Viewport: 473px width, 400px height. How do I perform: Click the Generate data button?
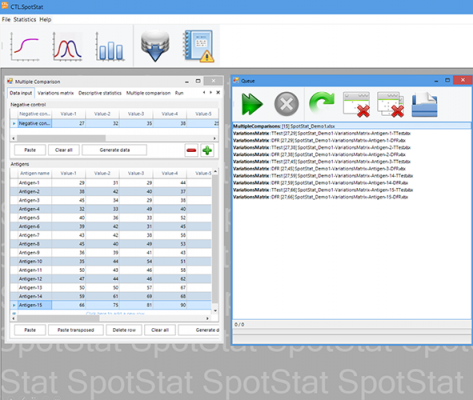[x=114, y=150]
